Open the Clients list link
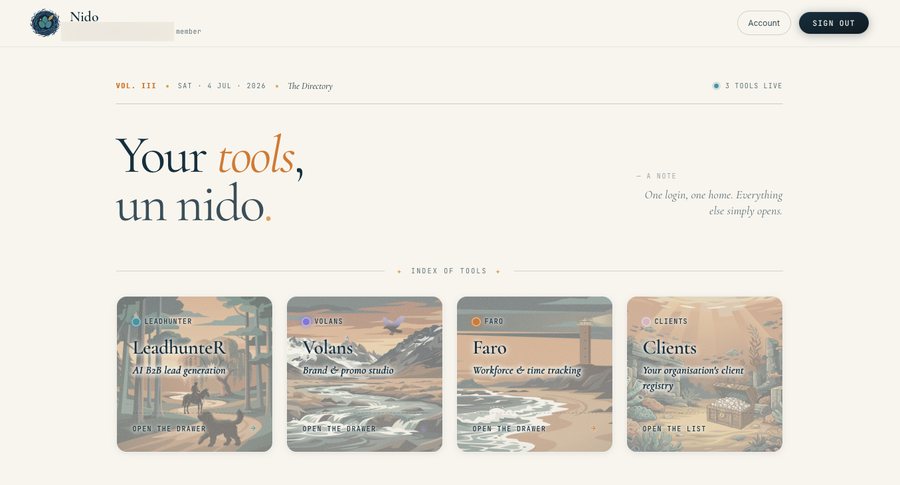Image resolution: width=900 pixels, height=485 pixels. coord(674,429)
